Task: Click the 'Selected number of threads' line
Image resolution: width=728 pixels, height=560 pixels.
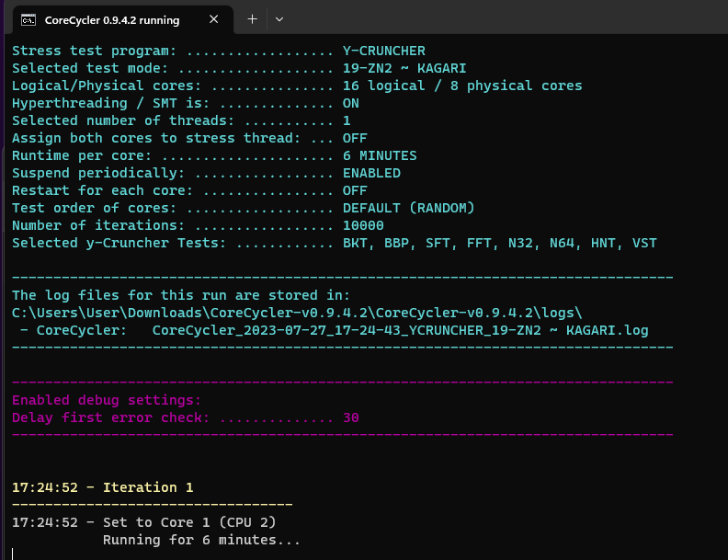Action: pyautogui.click(x=181, y=120)
